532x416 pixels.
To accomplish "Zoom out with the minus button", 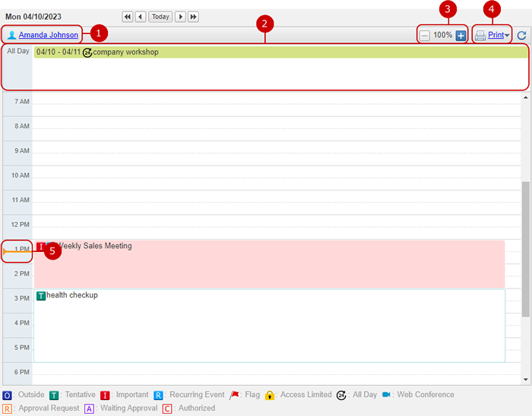I will click(x=424, y=35).
